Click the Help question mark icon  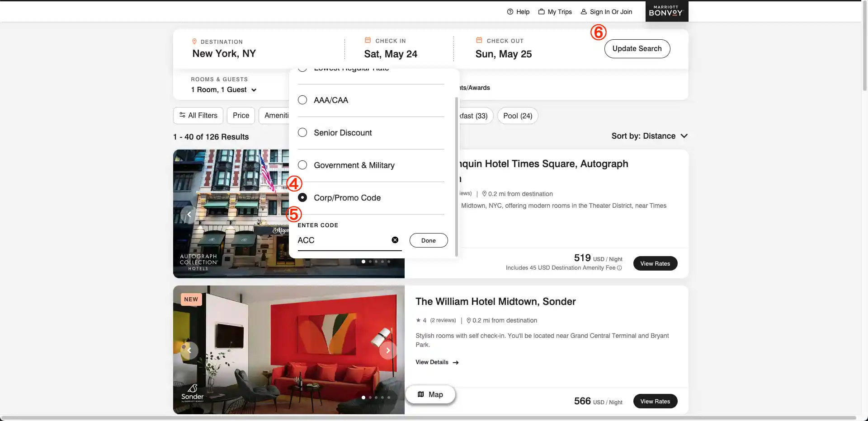click(x=510, y=12)
